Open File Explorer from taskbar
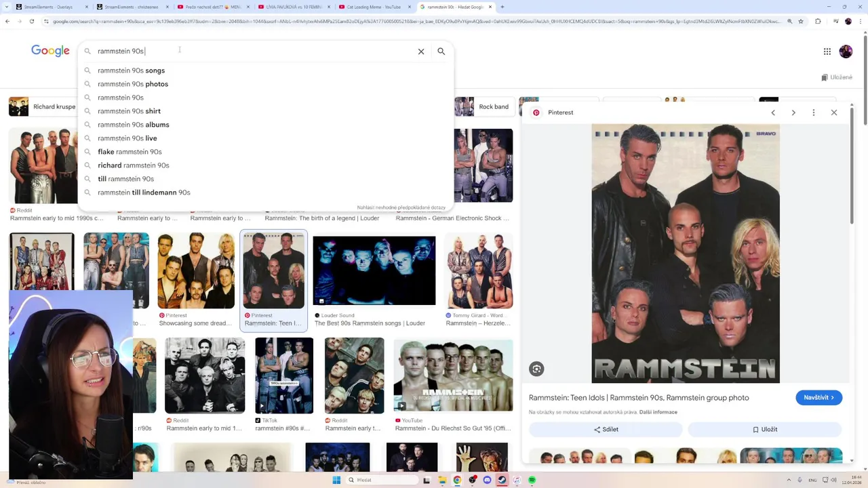868x488 pixels. click(443, 480)
